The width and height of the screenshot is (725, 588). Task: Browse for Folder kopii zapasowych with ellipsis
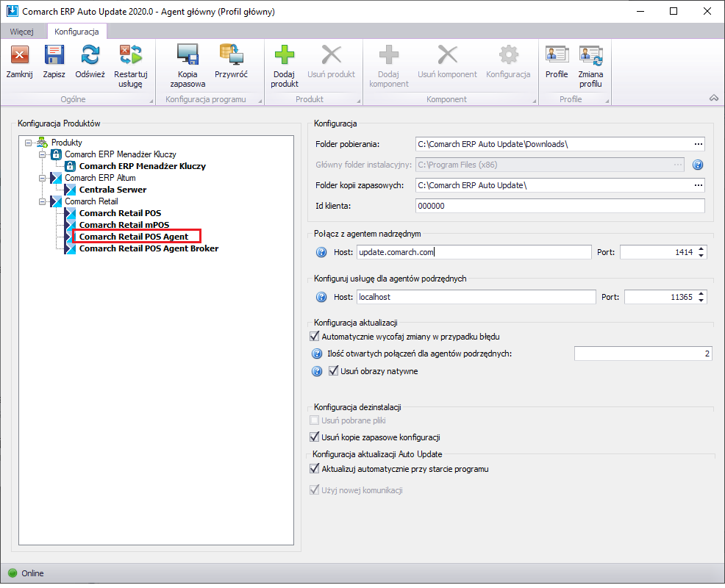coord(699,185)
